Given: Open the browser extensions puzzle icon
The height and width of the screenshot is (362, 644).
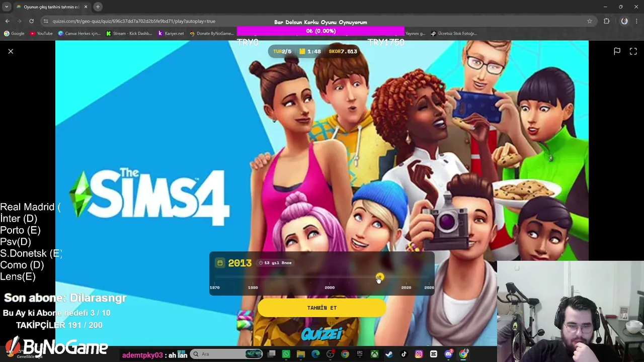Looking at the screenshot, I should 606,21.
